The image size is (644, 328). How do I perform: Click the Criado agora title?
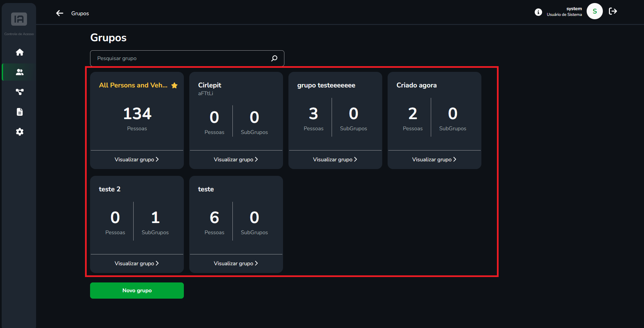[x=417, y=85]
